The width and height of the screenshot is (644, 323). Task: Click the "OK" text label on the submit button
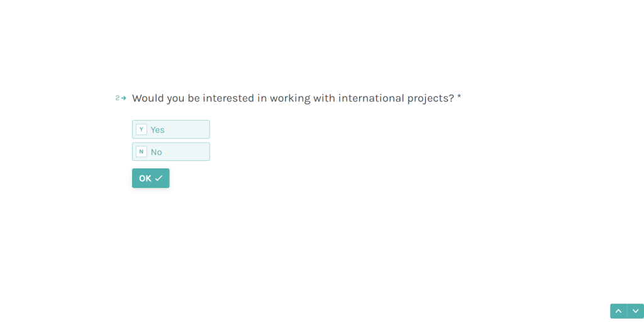click(x=145, y=178)
